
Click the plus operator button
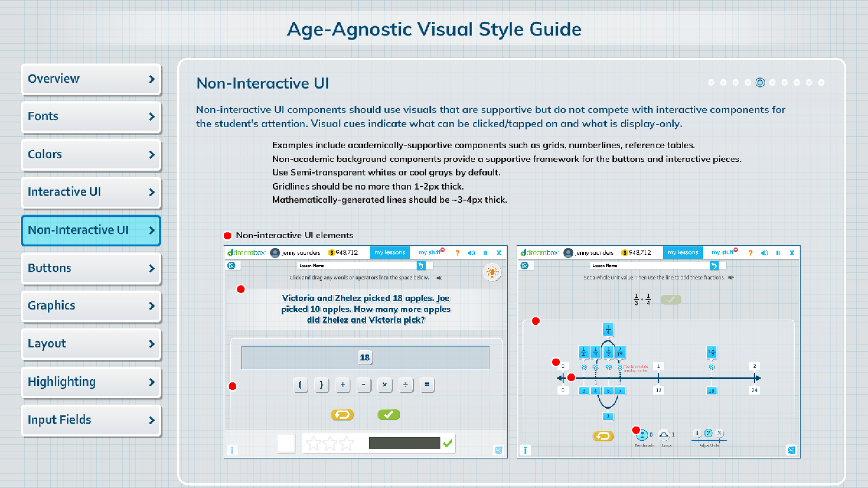coord(343,385)
